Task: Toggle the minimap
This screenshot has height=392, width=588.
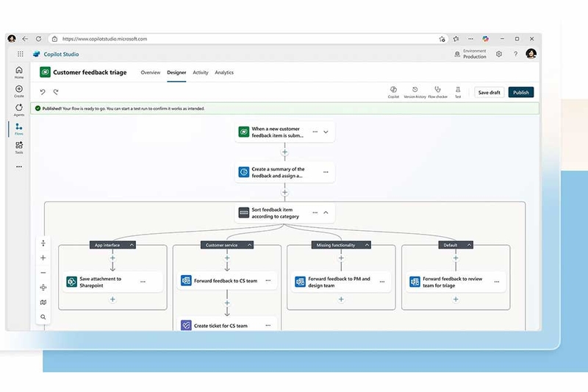Action: pyautogui.click(x=43, y=302)
